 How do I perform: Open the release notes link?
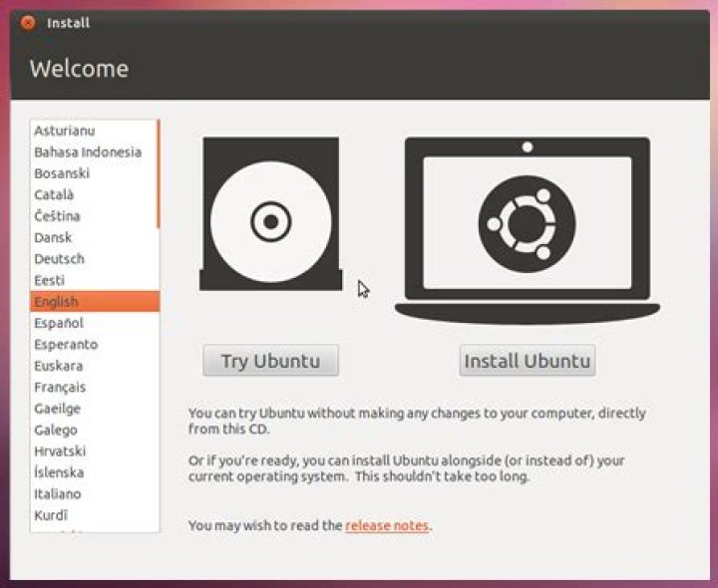pos(387,526)
